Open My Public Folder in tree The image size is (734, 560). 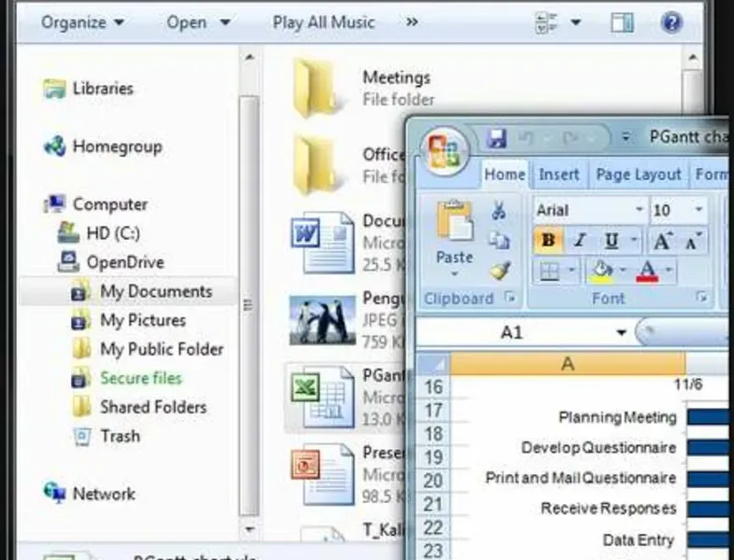(x=148, y=349)
